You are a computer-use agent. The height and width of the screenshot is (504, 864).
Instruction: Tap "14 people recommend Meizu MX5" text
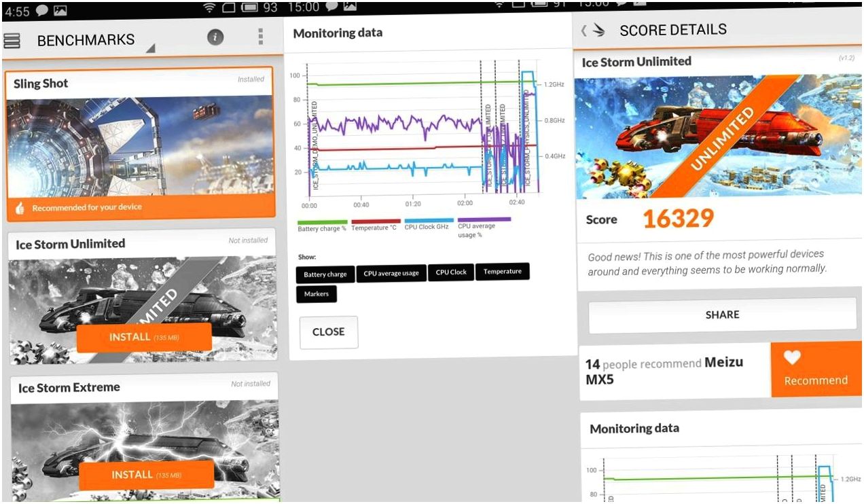click(664, 371)
